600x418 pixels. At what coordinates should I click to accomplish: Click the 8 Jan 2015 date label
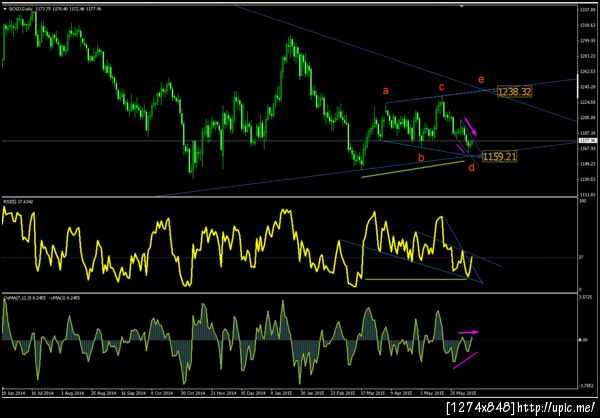click(282, 393)
